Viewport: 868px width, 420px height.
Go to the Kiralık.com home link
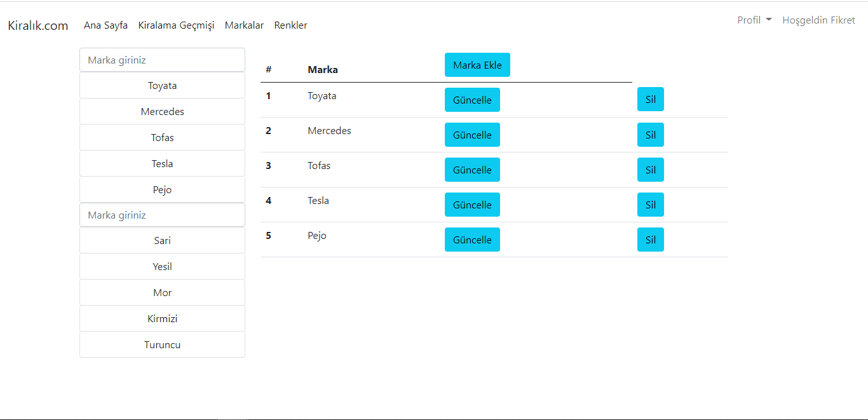[37, 25]
